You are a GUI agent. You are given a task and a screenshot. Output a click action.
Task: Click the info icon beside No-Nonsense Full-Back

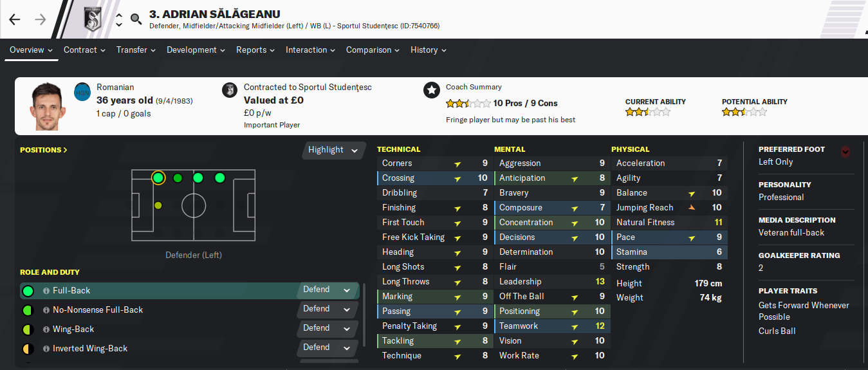[46, 310]
